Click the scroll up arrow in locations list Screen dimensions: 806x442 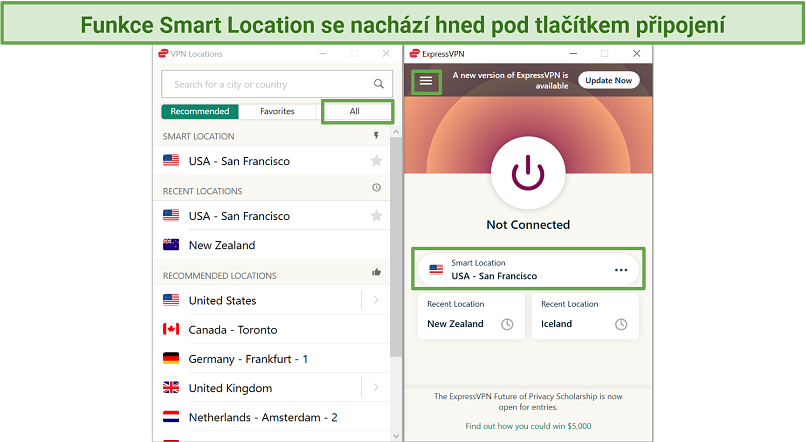coord(395,132)
